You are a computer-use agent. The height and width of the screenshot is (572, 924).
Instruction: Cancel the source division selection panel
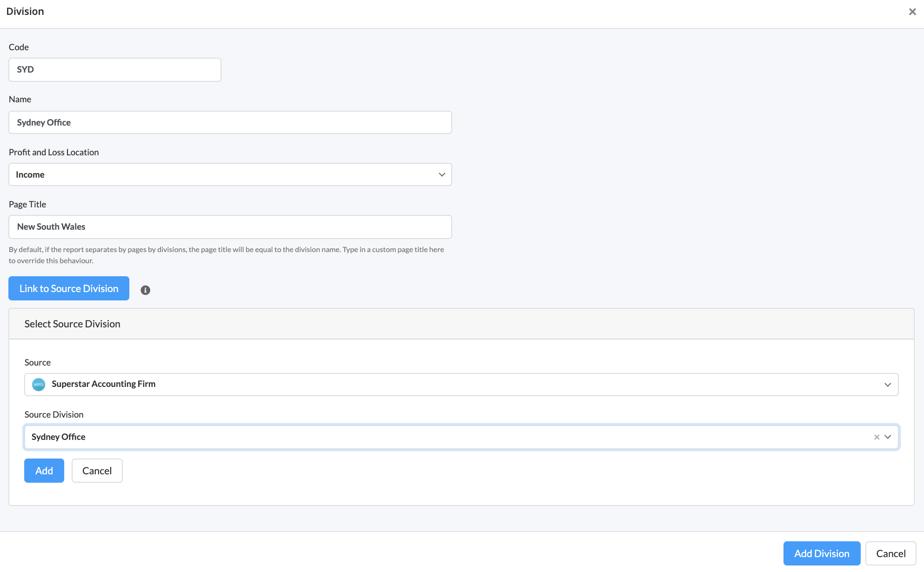97,471
